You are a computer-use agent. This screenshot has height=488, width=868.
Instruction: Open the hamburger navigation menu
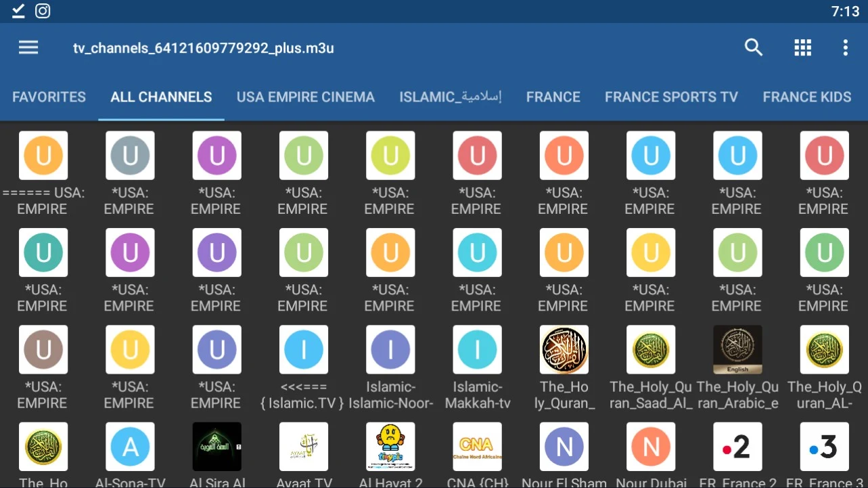coord(28,47)
